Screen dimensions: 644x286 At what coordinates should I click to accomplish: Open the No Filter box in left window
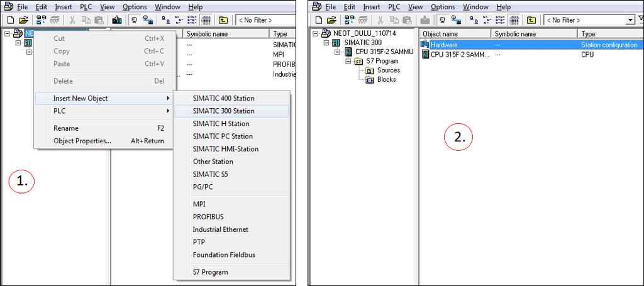coord(265,19)
